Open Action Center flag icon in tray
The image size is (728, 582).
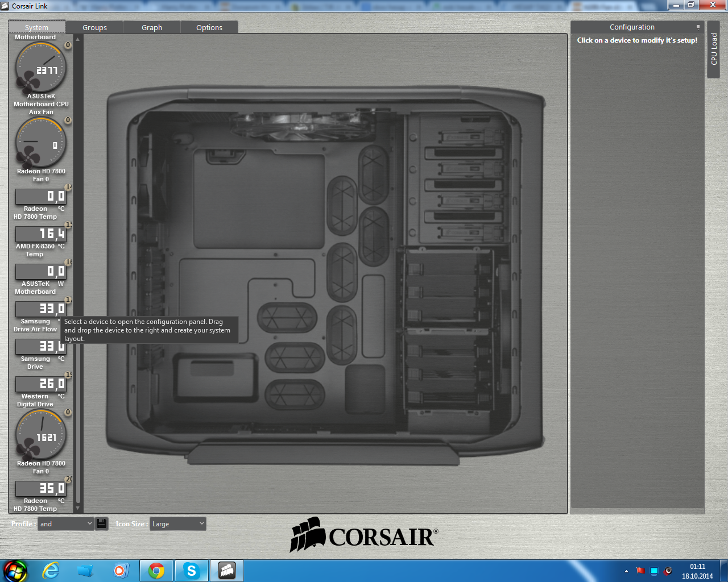tap(640, 571)
